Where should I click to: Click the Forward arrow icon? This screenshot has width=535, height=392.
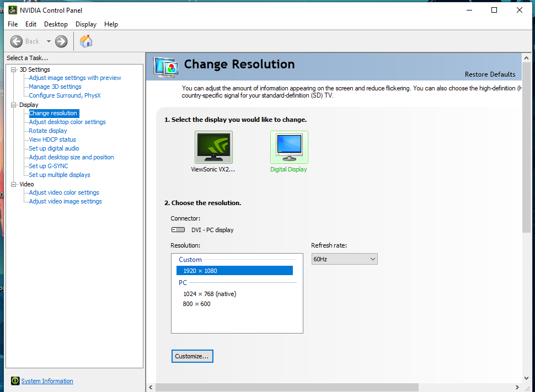(61, 41)
